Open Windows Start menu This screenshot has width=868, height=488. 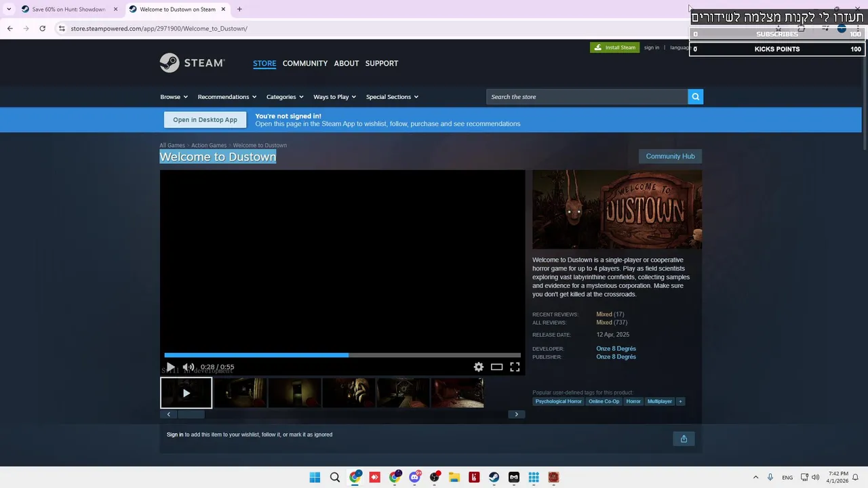315,477
